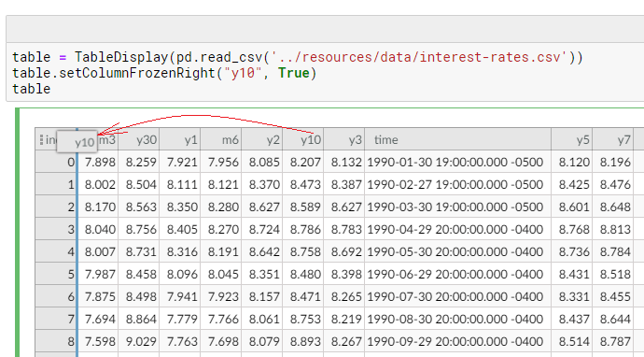The width and height of the screenshot is (644, 357).
Task: Select cell 8.207 in row 0
Action: click(x=303, y=162)
